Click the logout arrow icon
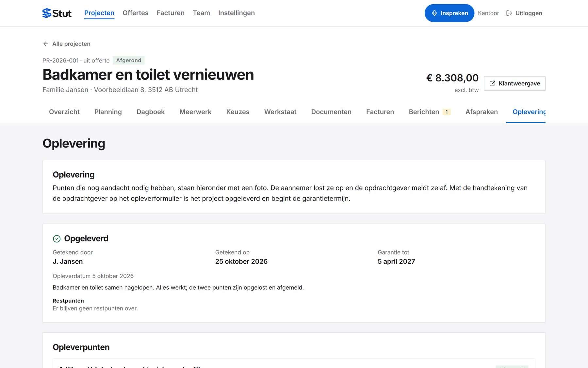Viewport: 588px width, 368px height. pyautogui.click(x=509, y=13)
